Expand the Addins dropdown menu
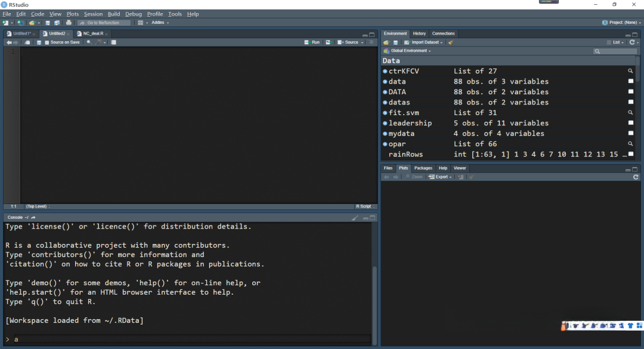Image resolution: width=644 pixels, height=349 pixels. coord(160,23)
